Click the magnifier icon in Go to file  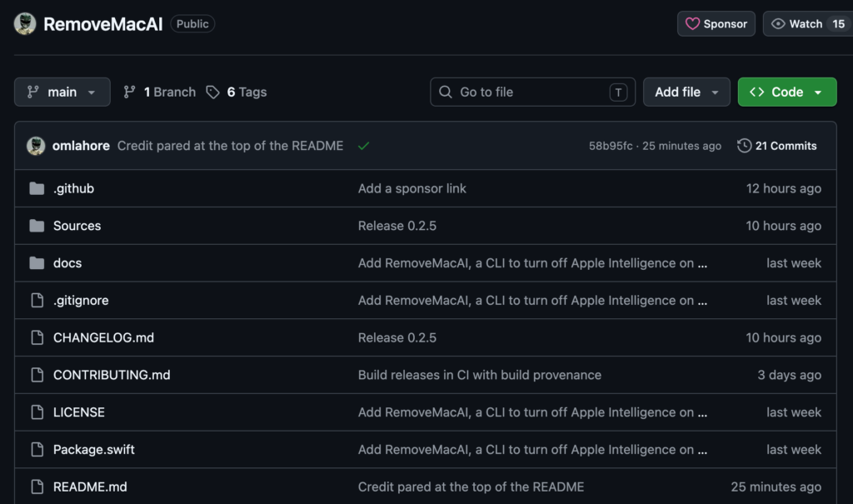pyautogui.click(x=446, y=92)
